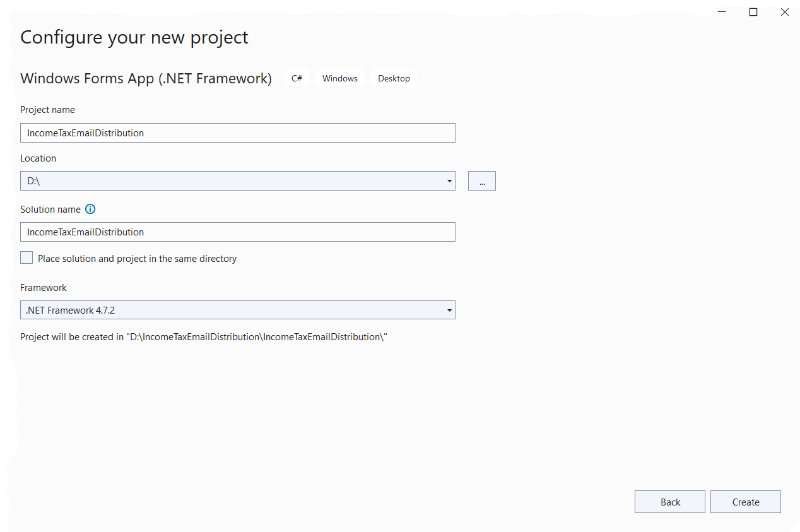Go back using the Back button
The height and width of the screenshot is (532, 800).
(x=670, y=502)
